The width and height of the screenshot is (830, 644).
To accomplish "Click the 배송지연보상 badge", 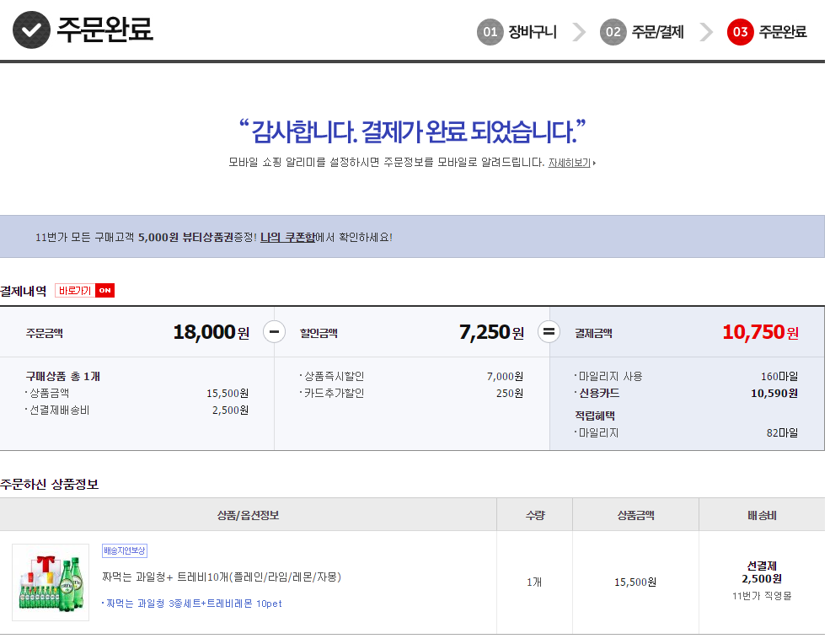I will (x=125, y=550).
